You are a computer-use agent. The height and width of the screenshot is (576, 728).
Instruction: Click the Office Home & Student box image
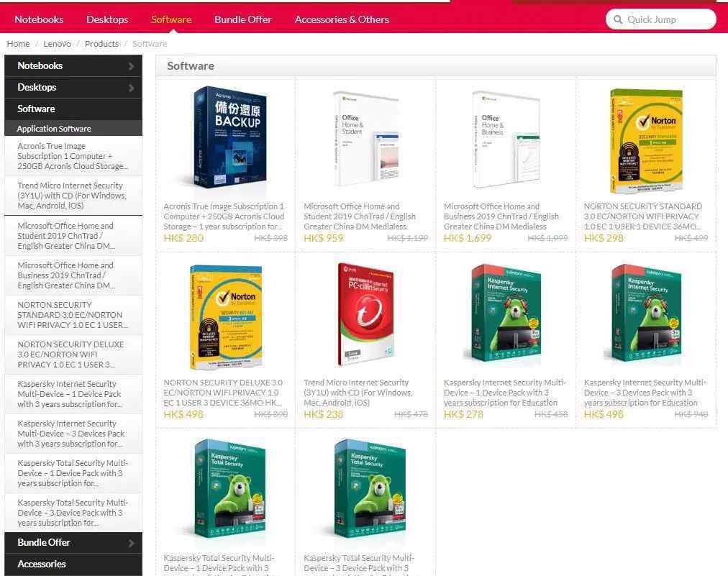(x=366, y=138)
